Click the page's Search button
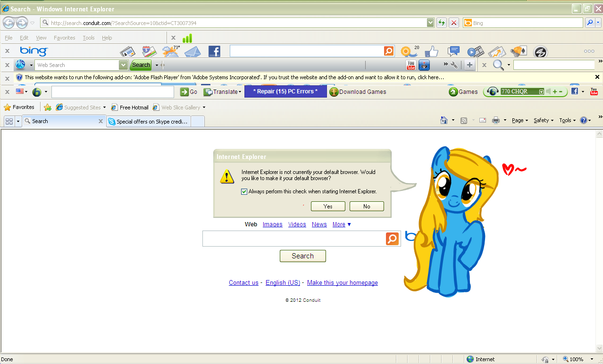Image resolution: width=603 pixels, height=364 pixels. pos(303,256)
